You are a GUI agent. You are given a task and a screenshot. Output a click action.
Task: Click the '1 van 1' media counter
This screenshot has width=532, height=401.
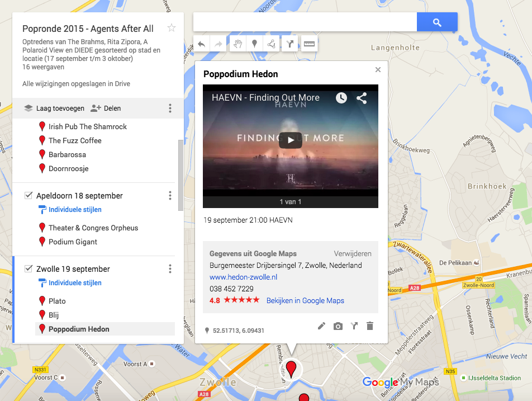(x=291, y=202)
